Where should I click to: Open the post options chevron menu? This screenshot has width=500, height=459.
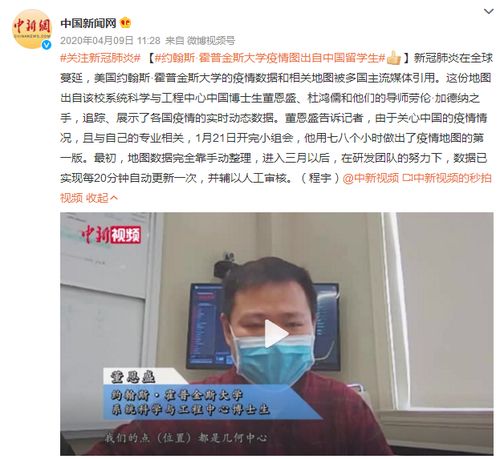pos(488,11)
